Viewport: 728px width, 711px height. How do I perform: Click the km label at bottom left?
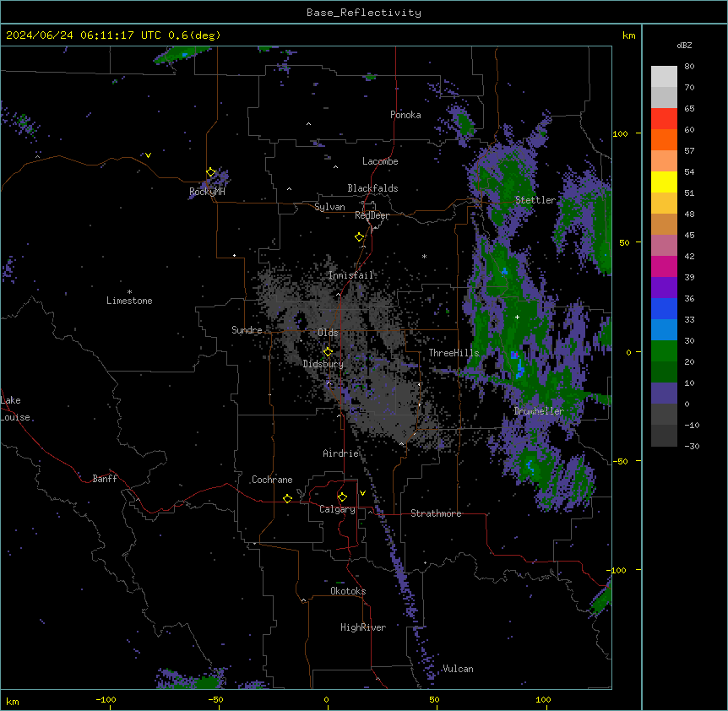pos(13,701)
